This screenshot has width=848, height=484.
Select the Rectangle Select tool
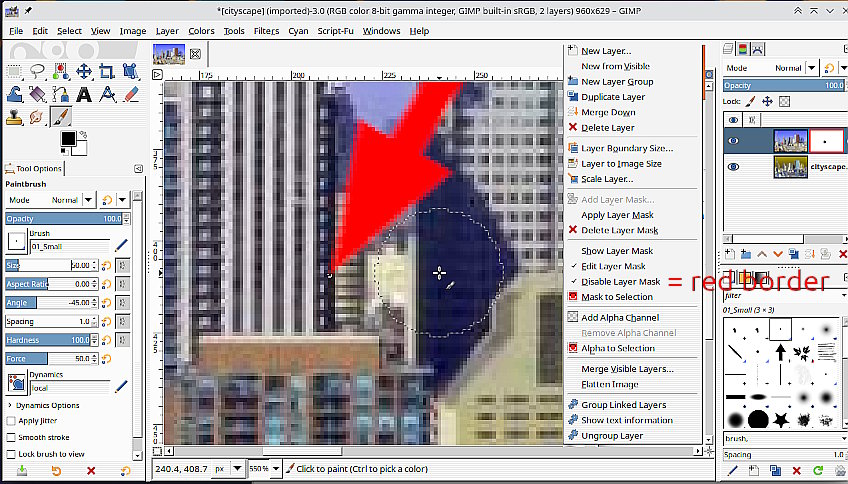click(x=14, y=71)
